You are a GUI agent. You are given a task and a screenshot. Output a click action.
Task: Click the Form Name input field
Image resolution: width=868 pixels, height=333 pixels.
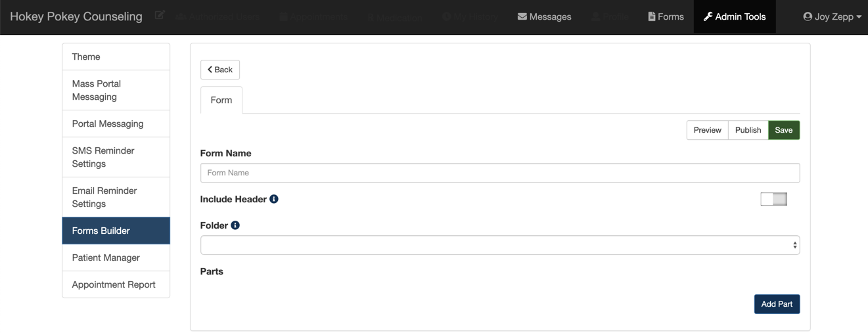(x=499, y=173)
